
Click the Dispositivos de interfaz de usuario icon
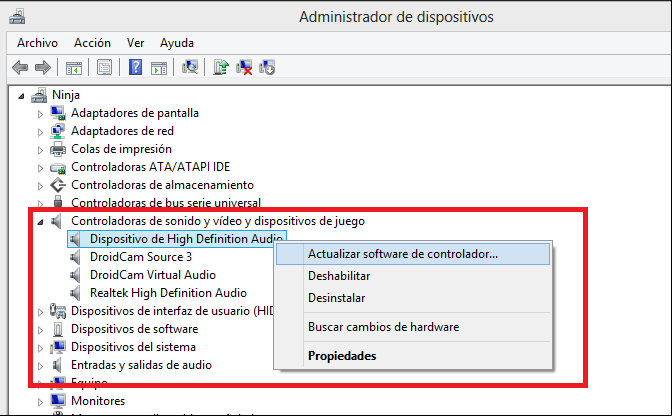click(58, 311)
